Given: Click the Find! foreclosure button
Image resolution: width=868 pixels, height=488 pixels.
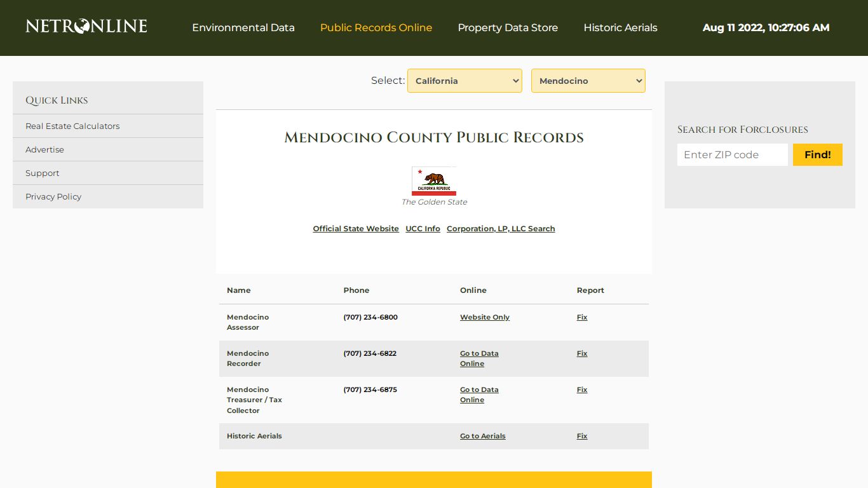Looking at the screenshot, I should (818, 154).
